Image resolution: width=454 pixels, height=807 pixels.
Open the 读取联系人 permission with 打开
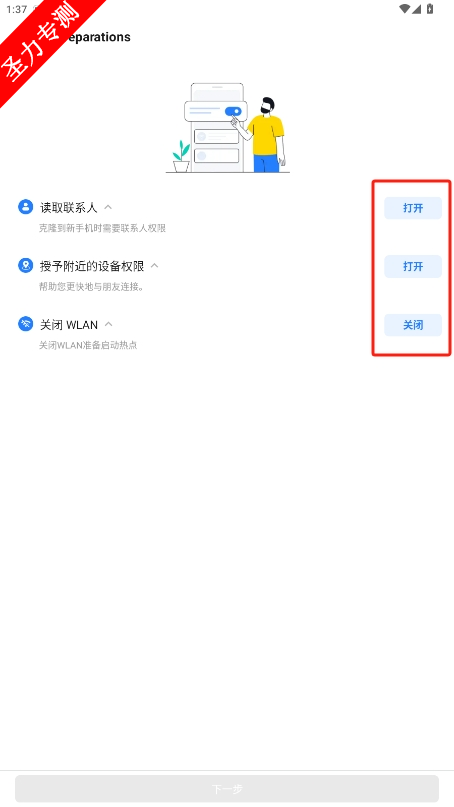413,208
